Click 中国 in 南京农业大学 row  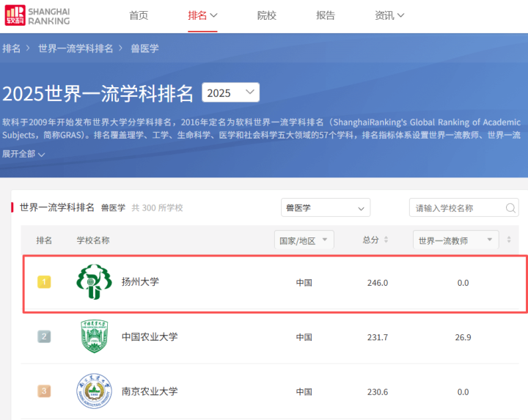coord(304,391)
